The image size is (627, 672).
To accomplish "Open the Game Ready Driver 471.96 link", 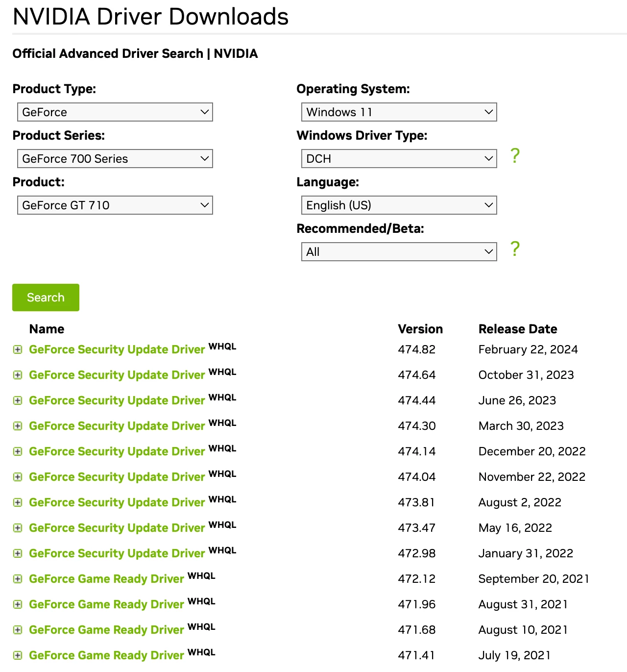I will click(x=106, y=604).
